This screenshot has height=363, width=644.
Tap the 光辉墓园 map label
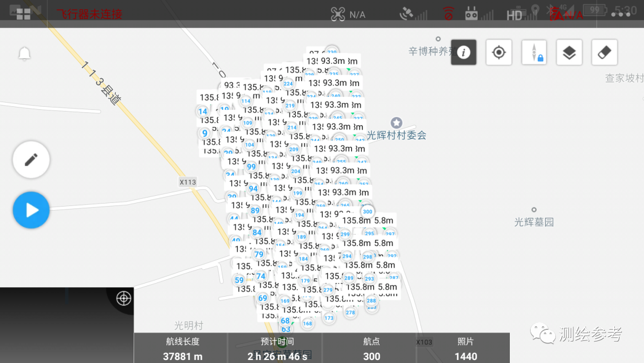(x=534, y=222)
